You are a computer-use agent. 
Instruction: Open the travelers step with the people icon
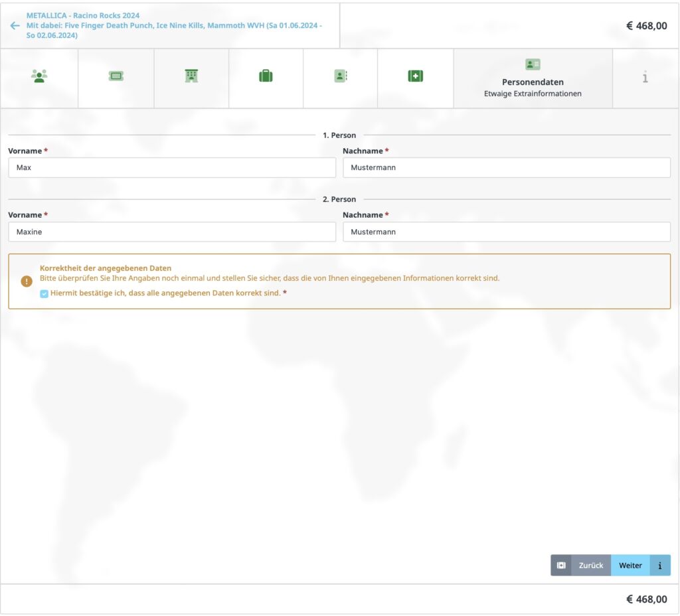tap(39, 76)
